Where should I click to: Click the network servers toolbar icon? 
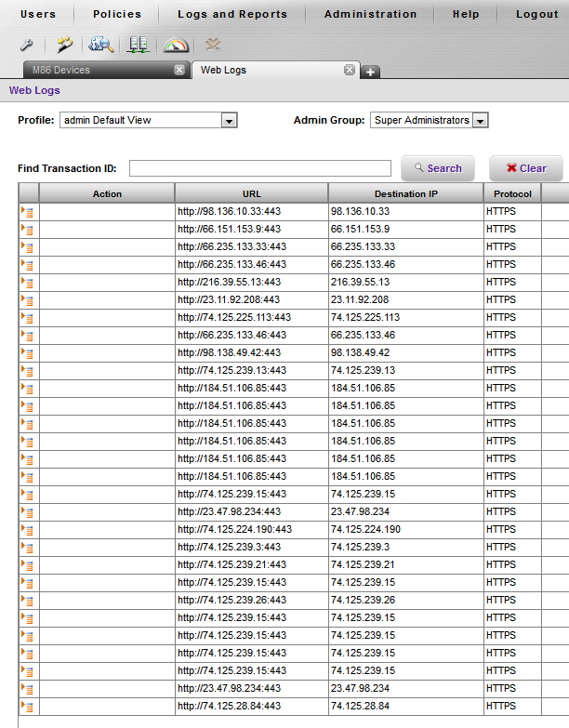139,45
